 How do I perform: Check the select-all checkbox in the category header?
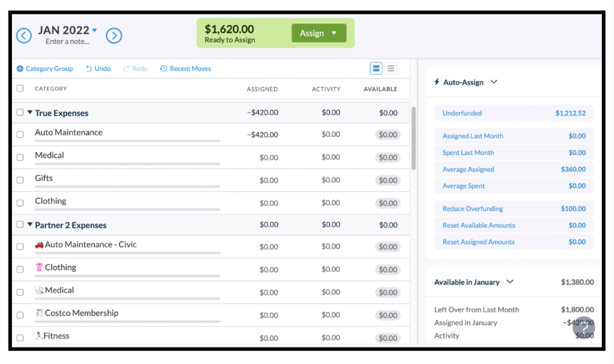[x=20, y=88]
